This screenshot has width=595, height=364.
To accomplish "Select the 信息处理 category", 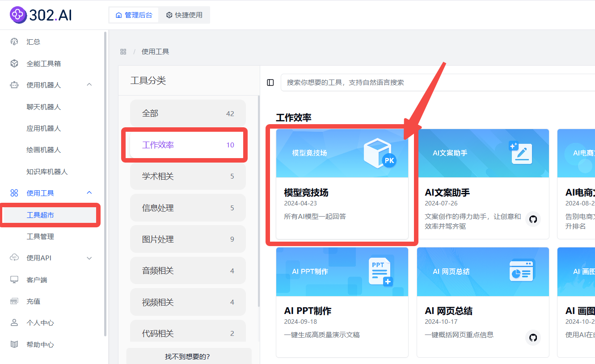I will point(188,208).
